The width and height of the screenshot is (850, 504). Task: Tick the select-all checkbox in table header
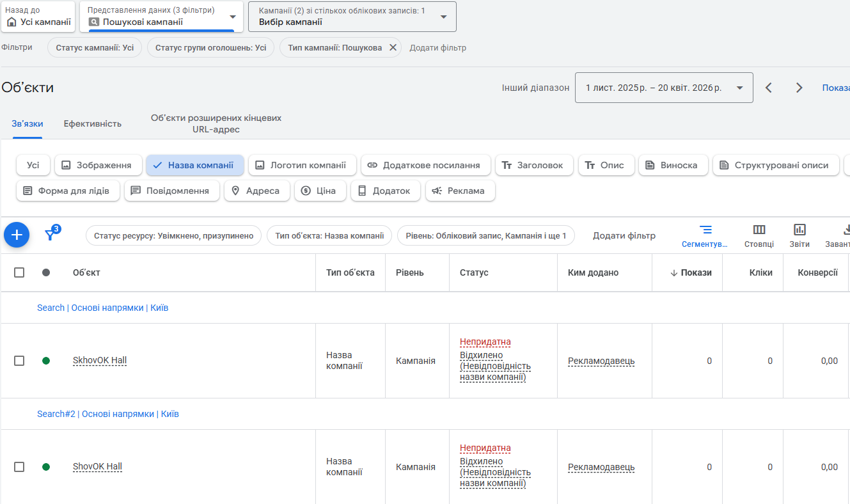click(x=19, y=272)
